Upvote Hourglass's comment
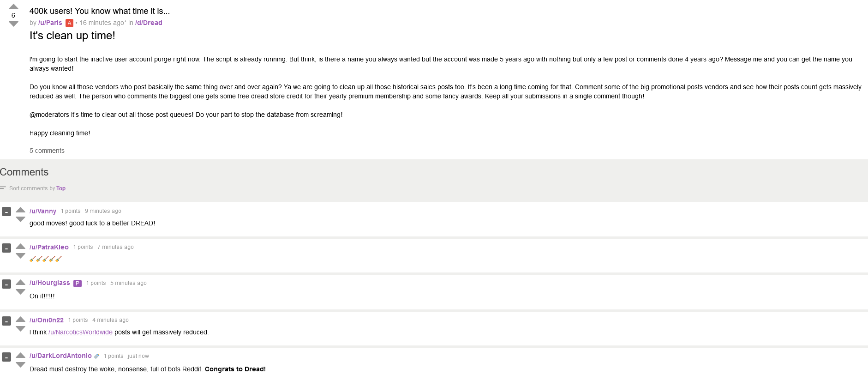Viewport: 868px width, 381px height. point(20,282)
